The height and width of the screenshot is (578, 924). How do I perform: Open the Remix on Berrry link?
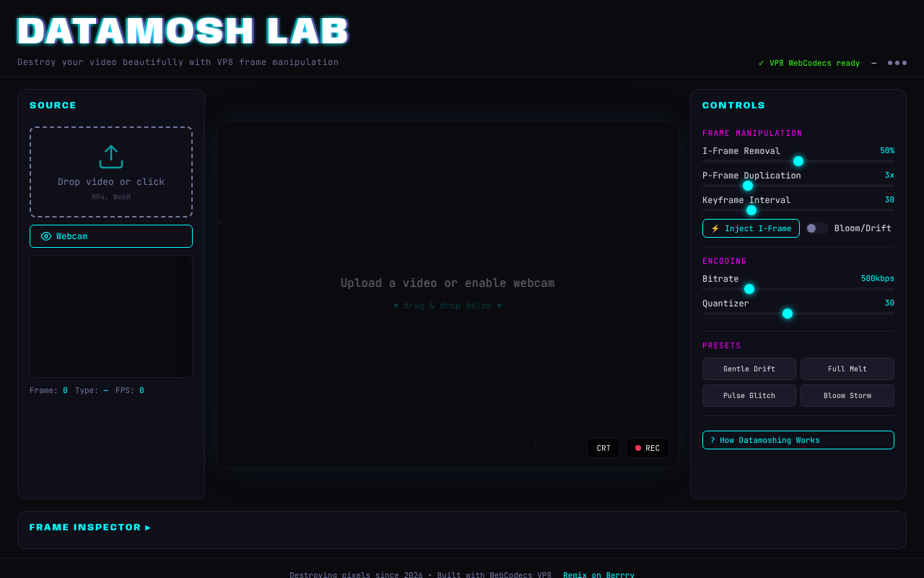[x=598, y=574]
